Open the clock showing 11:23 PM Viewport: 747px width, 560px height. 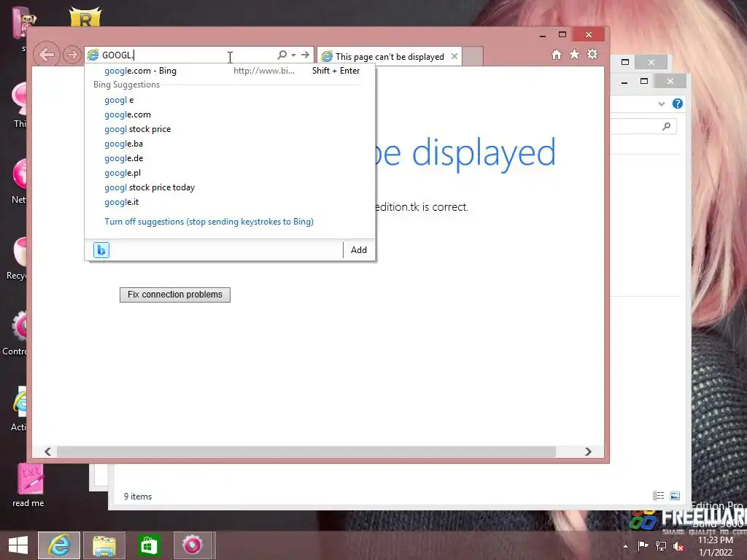tap(716, 546)
